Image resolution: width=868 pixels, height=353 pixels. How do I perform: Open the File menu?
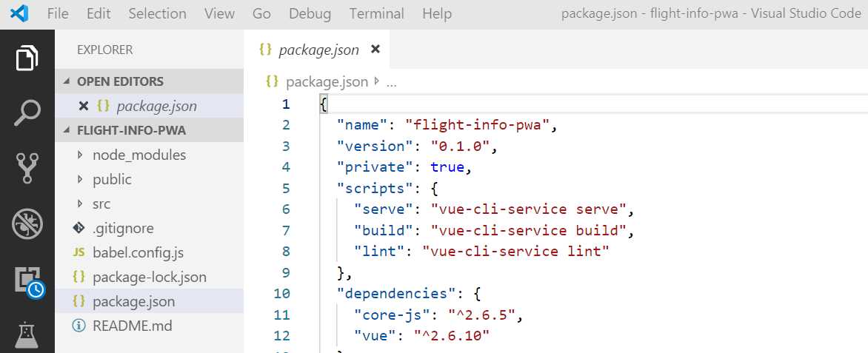[x=58, y=13]
